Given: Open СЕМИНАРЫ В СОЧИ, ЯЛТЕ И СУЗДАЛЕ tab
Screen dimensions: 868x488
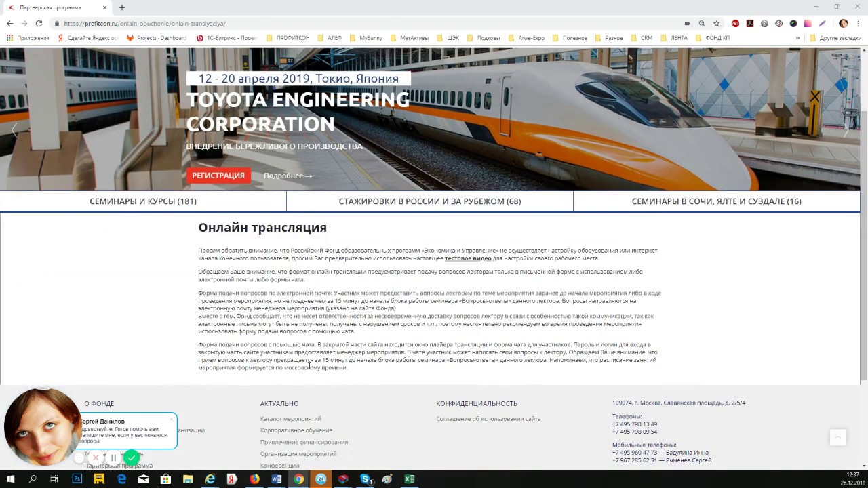Looking at the screenshot, I should coord(716,201).
